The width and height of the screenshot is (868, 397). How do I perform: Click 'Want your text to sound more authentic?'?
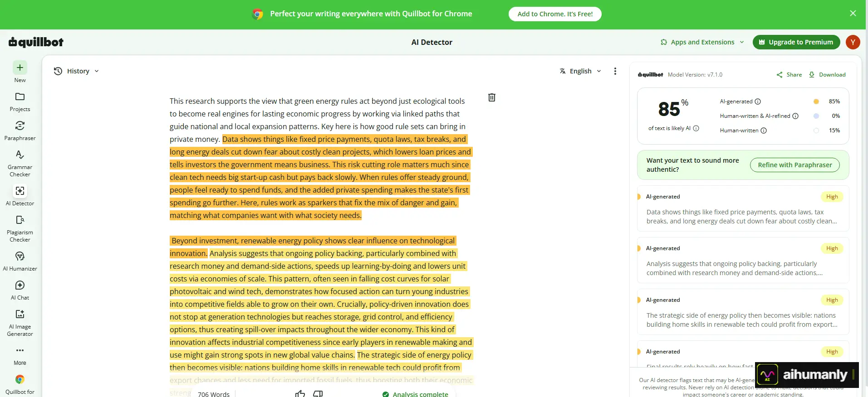coord(692,165)
